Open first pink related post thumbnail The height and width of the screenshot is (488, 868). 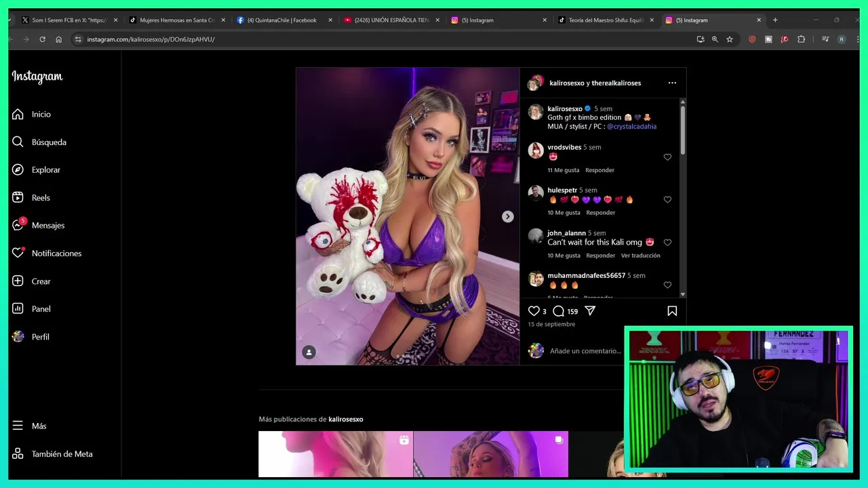pyautogui.click(x=336, y=454)
